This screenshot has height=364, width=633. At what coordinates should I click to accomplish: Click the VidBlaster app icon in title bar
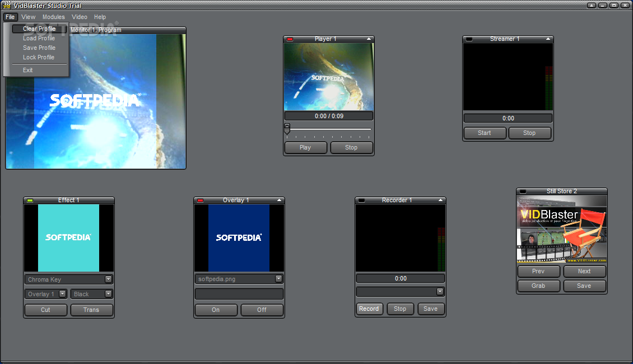point(7,5)
